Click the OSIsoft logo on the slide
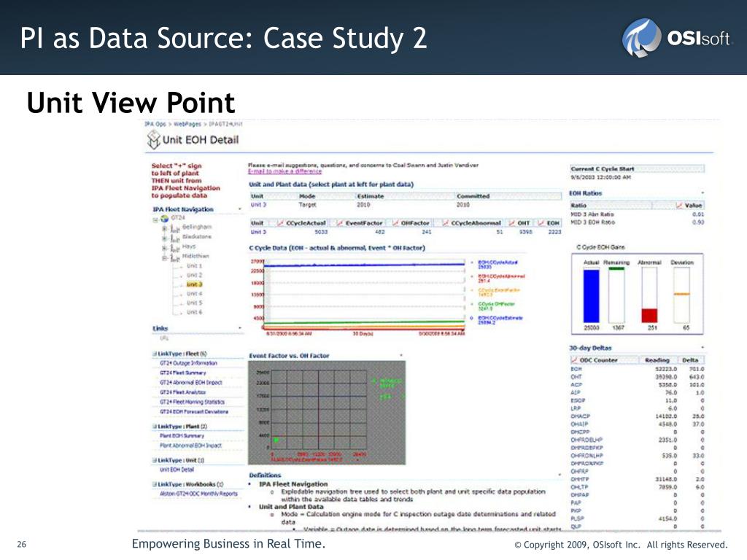Screen dimensions: 747x560 (676, 38)
